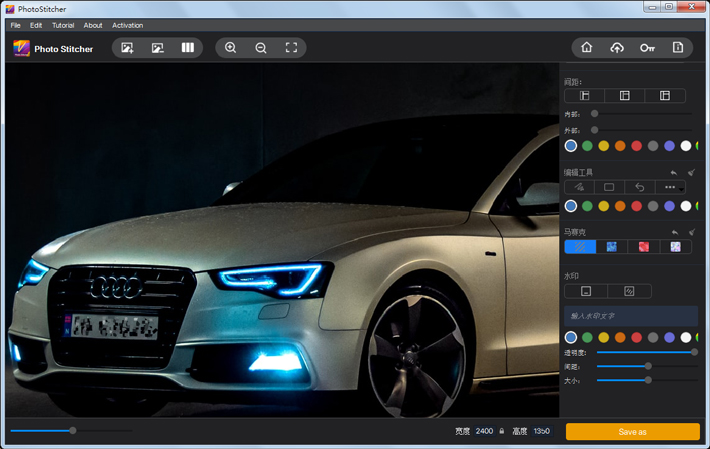
Task: Open the three-dots more tools dropdown
Action: 670,187
